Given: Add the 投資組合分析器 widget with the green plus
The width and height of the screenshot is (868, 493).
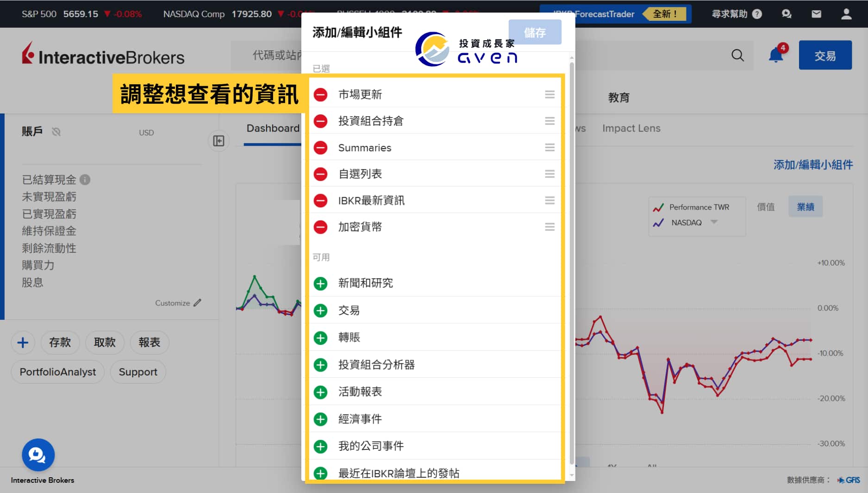Looking at the screenshot, I should (320, 365).
